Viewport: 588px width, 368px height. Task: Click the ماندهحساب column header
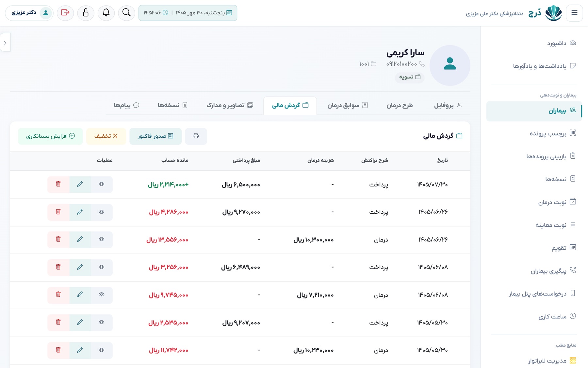click(175, 160)
